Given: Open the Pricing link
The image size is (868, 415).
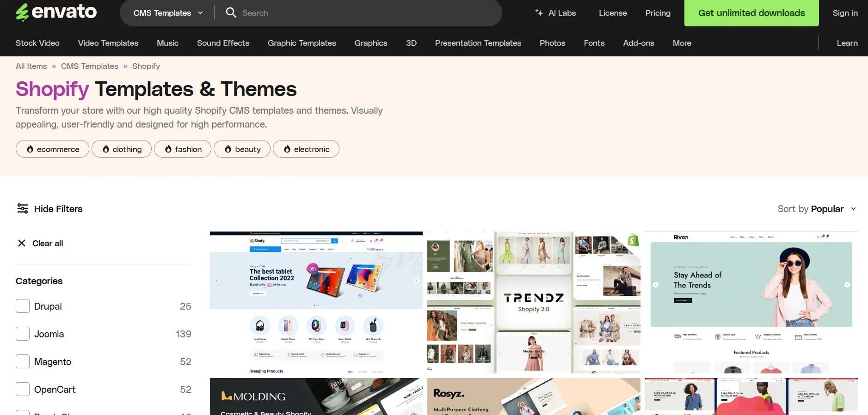Looking at the screenshot, I should point(658,13).
